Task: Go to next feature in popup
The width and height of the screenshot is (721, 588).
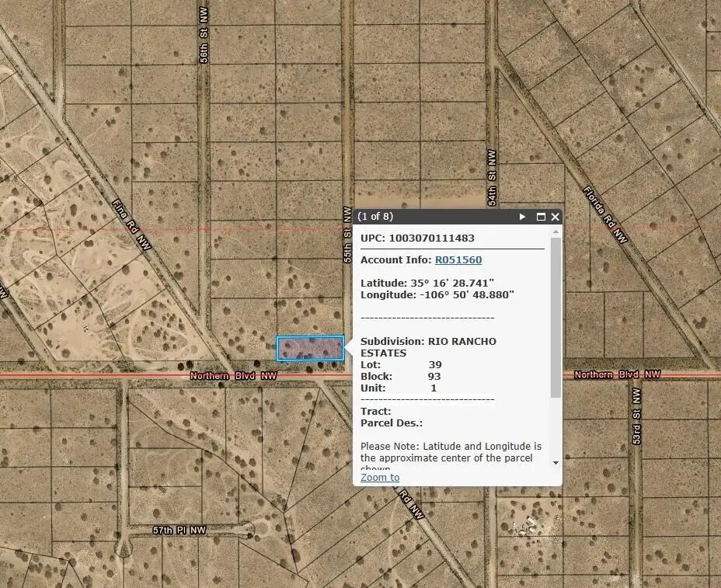Action: (523, 217)
